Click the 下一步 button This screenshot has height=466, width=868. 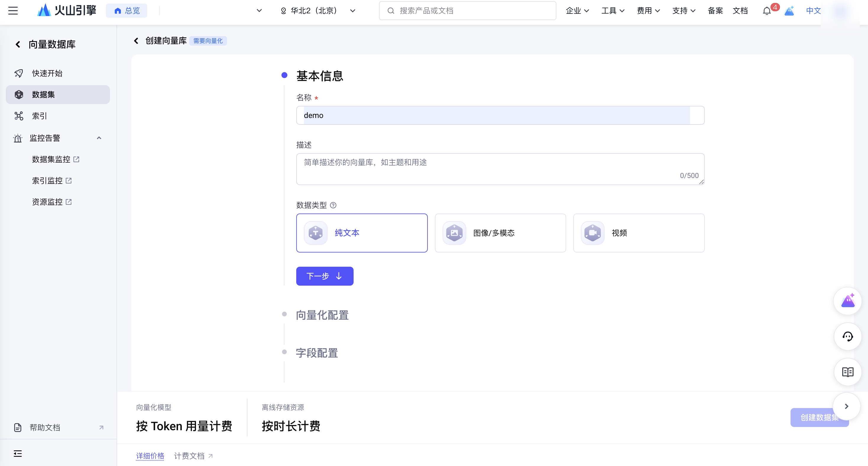[325, 276]
